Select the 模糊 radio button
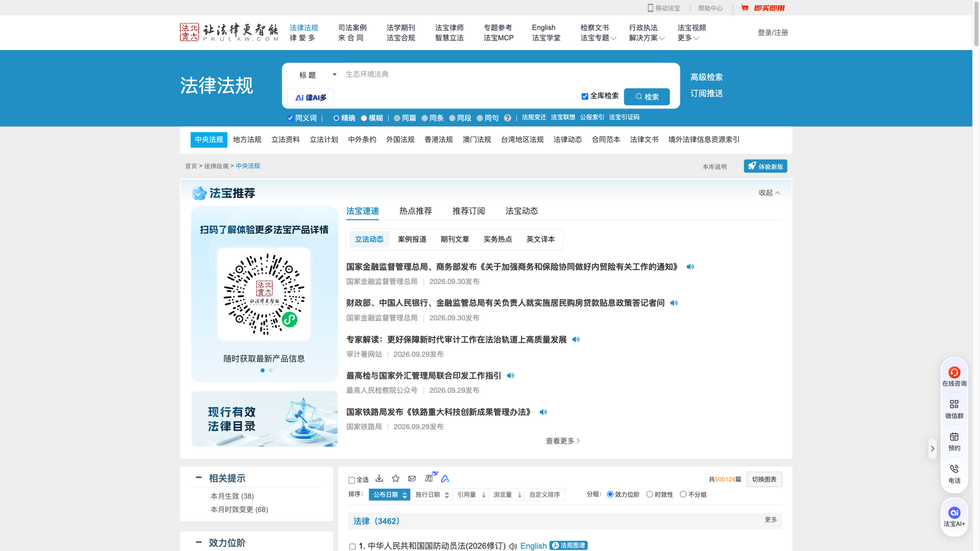Viewport: 980px width, 551px height. pos(364,118)
